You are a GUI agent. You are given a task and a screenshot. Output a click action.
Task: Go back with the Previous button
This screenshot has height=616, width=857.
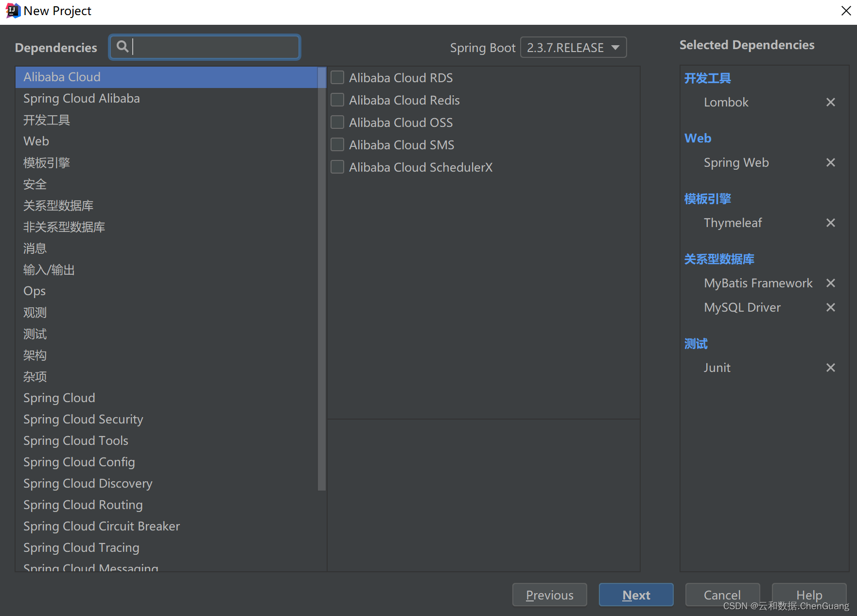tap(549, 595)
